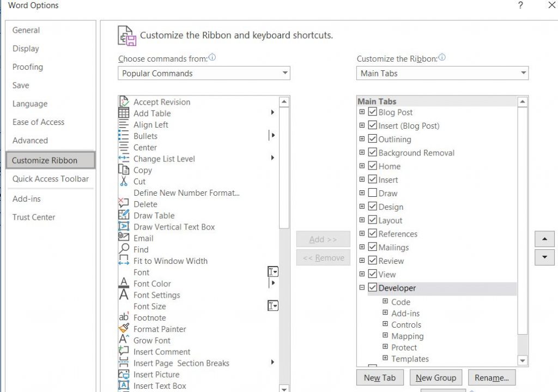Open the Proofing options section
This screenshot has width=558, height=392.
[x=27, y=67]
